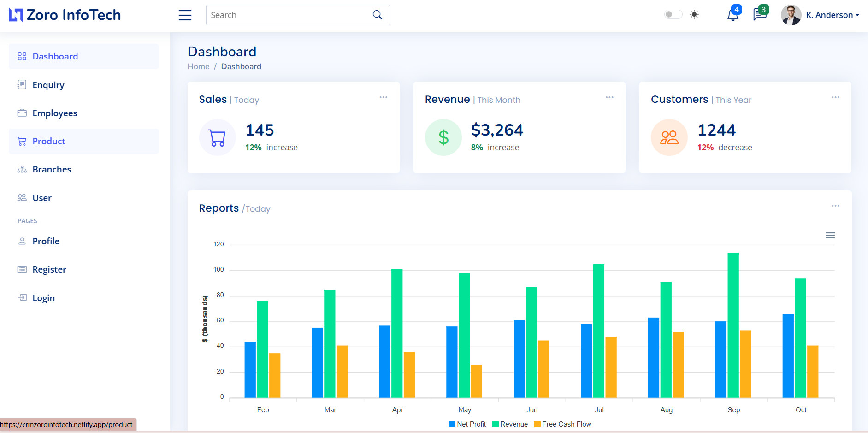Screen dimensions: 868x433
Task: Click the May Free Cash Flow orange bar
Action: (476, 381)
